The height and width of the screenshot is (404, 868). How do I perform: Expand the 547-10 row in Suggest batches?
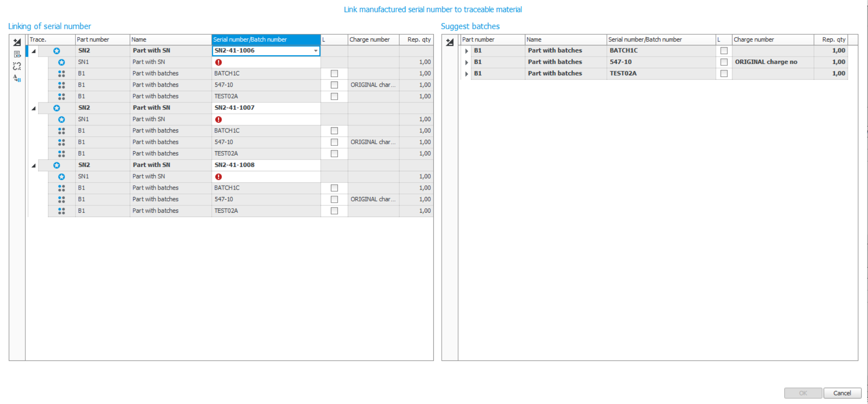466,62
